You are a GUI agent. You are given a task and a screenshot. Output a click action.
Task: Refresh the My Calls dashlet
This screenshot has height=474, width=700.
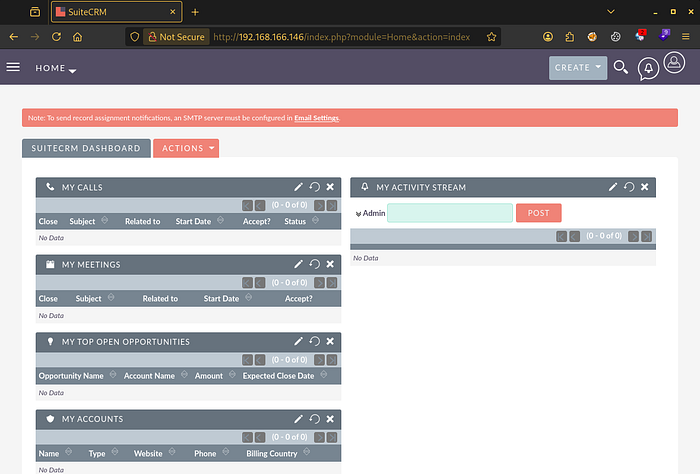(314, 187)
